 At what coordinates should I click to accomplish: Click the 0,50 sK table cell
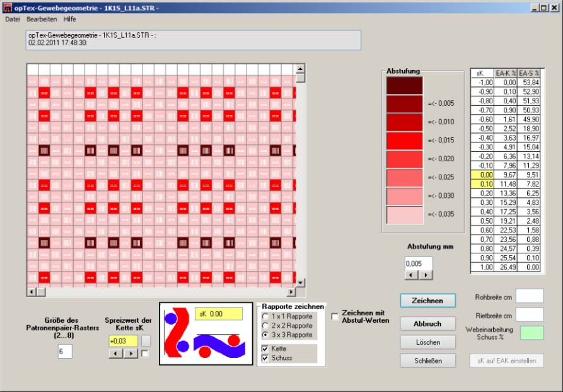pos(482,221)
